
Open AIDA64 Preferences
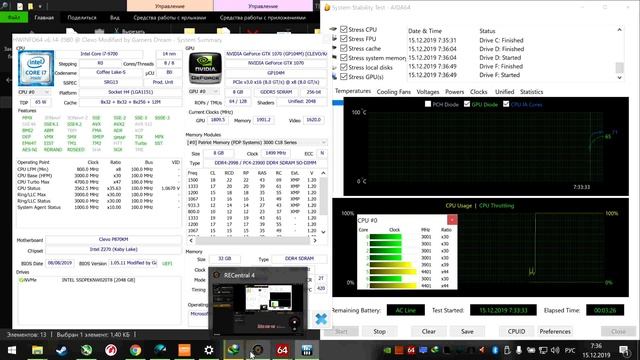click(555, 331)
